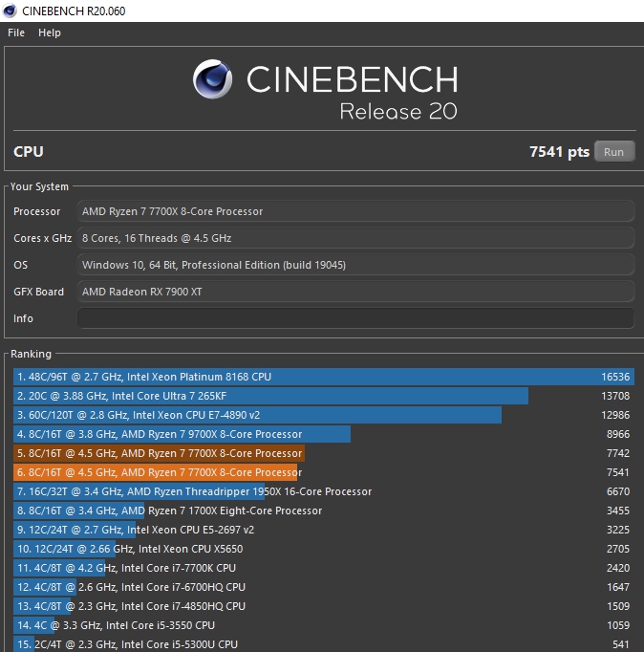This screenshot has height=652, width=644.
Task: Select the Intel Core i7-6700HQ row
Action: tap(324, 587)
